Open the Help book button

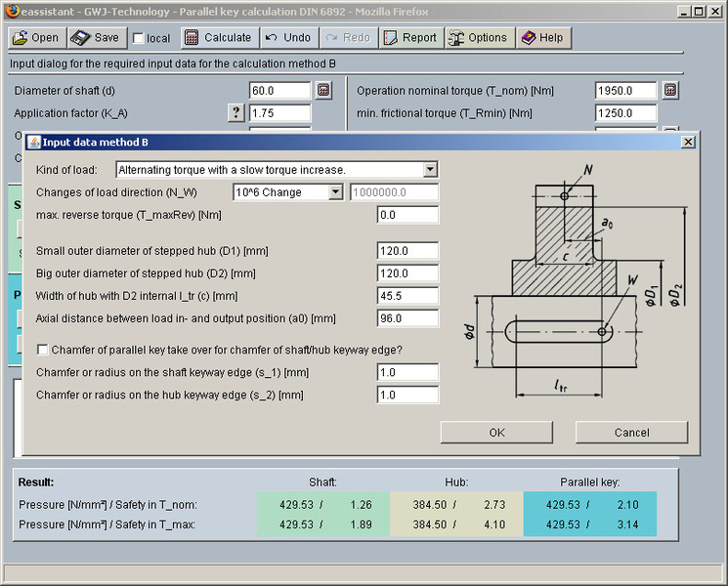[x=542, y=38]
